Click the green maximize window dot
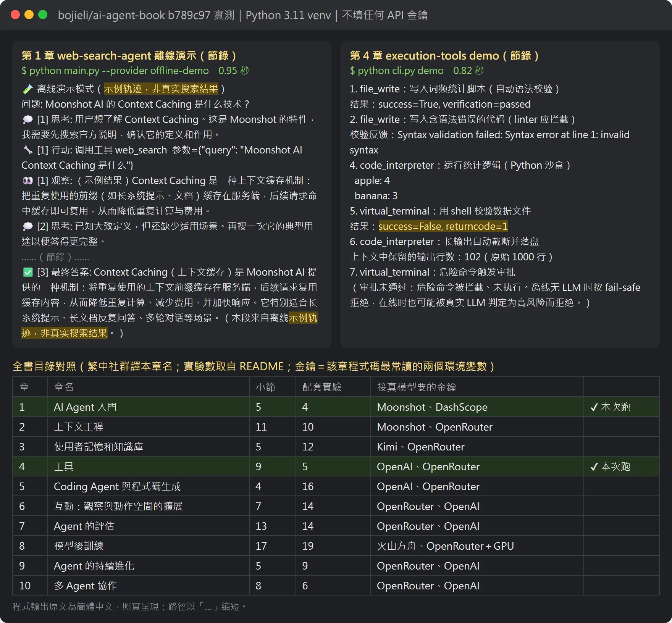 (43, 15)
